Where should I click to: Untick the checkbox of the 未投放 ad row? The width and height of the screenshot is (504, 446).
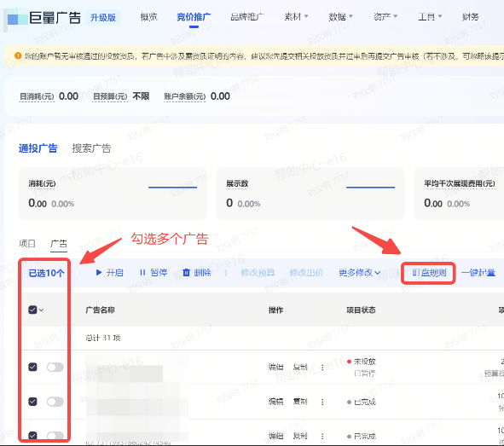pyautogui.click(x=32, y=367)
